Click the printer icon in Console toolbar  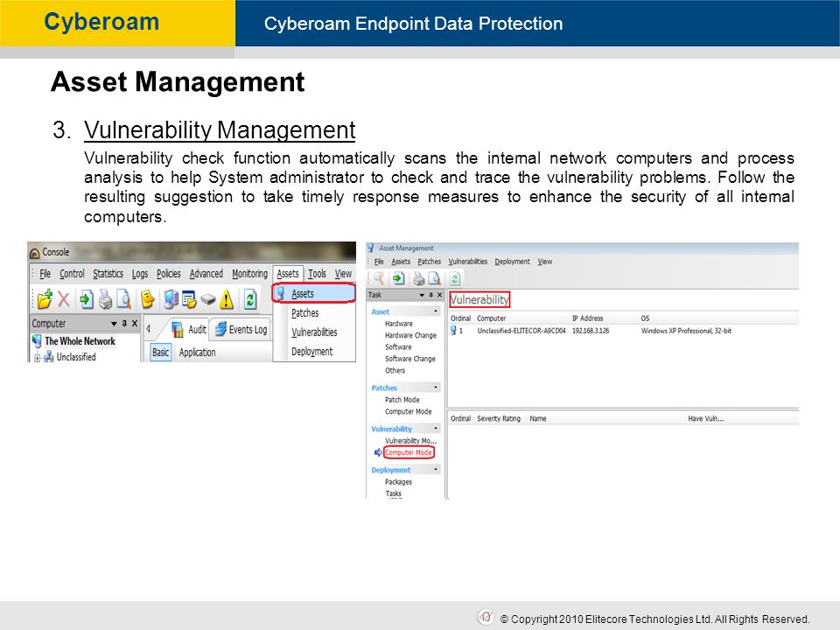(106, 299)
